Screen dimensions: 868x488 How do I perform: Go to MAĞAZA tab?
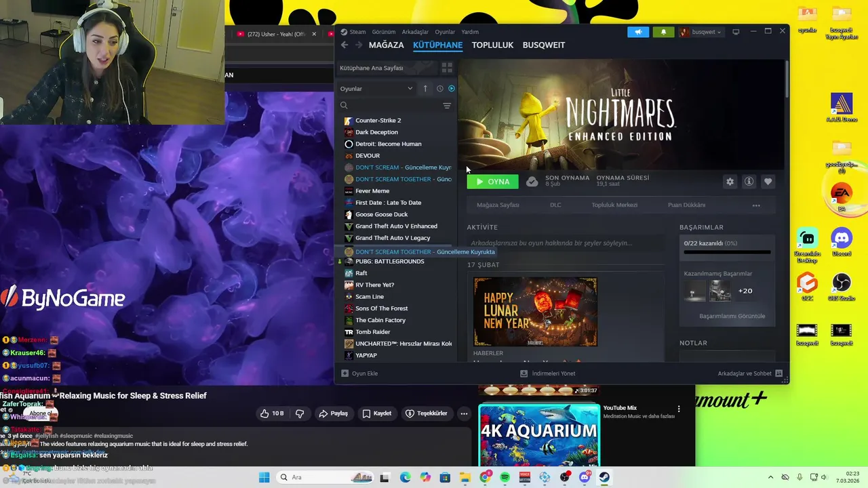click(x=386, y=45)
